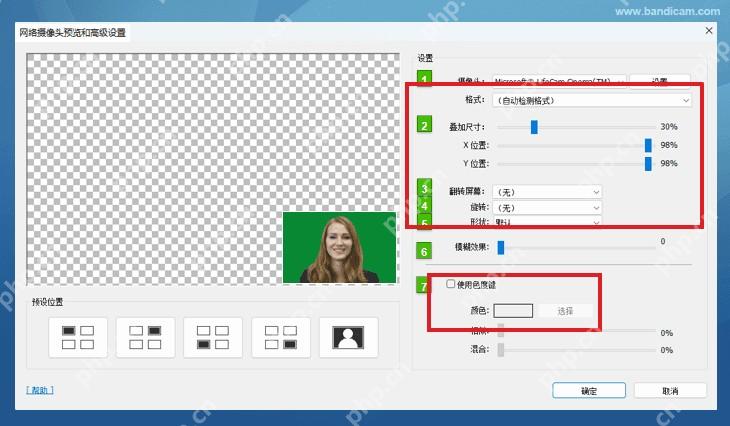Select the full-screen webcam preset
730x426 pixels.
click(348, 338)
